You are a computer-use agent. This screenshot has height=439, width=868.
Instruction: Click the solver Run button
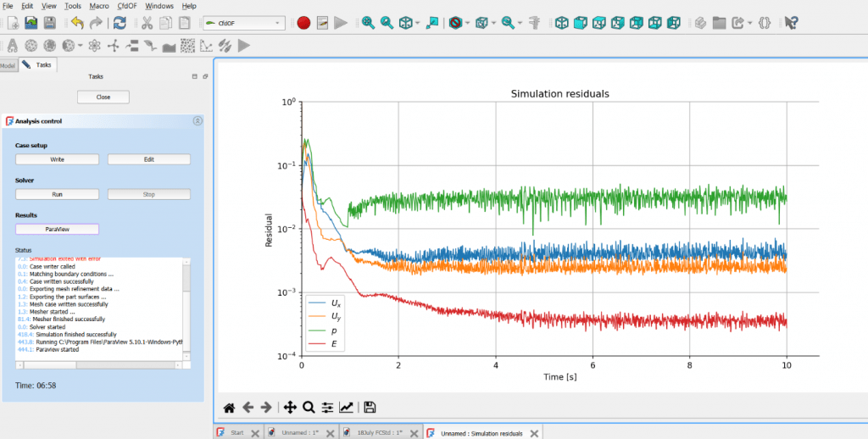(x=57, y=194)
